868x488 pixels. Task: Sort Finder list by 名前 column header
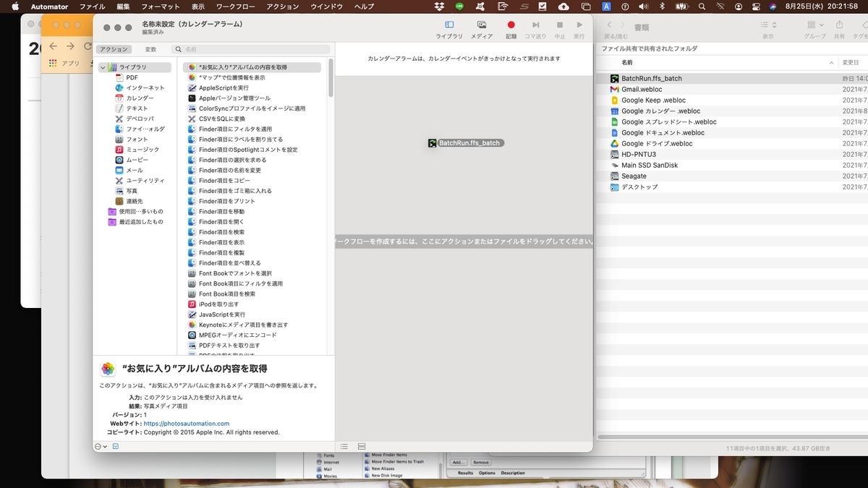pyautogui.click(x=627, y=63)
